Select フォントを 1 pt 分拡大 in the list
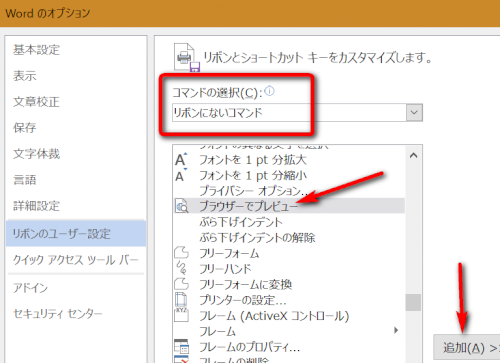 [253, 160]
